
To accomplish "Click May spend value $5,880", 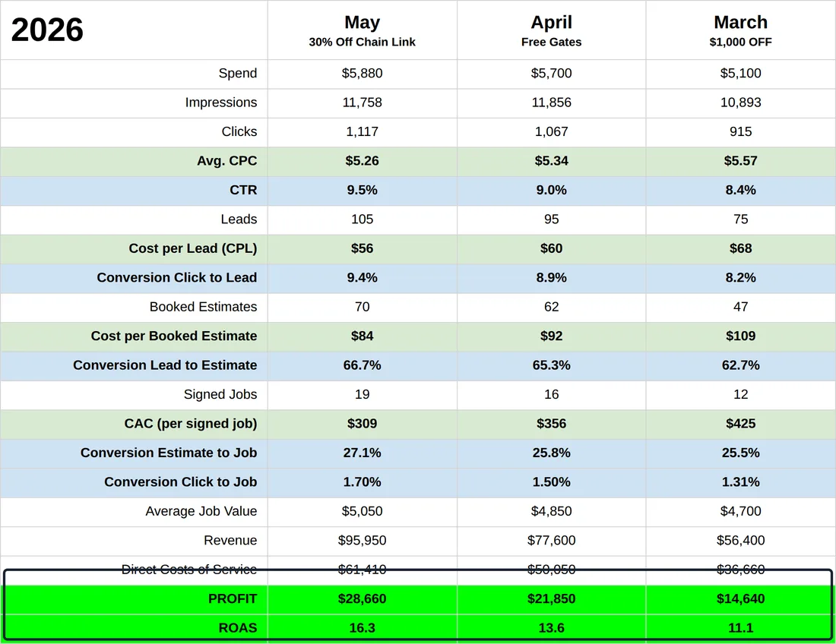I will coord(362,74).
